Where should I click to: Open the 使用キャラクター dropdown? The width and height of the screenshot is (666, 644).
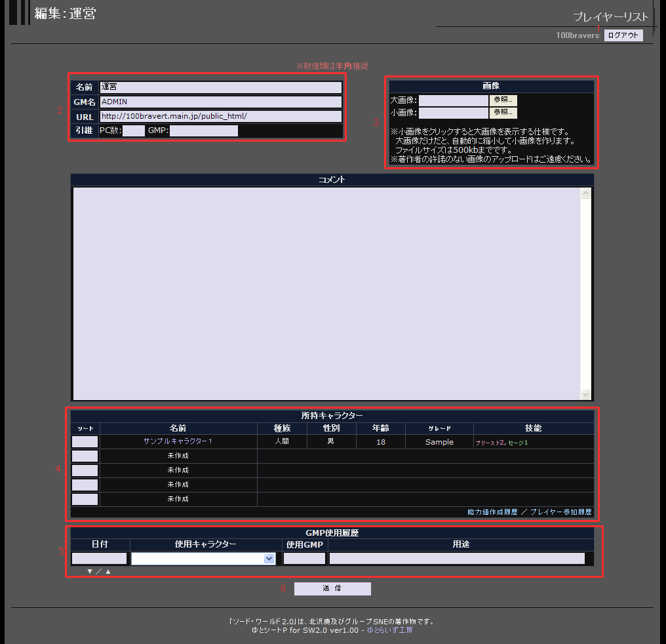tap(269, 559)
